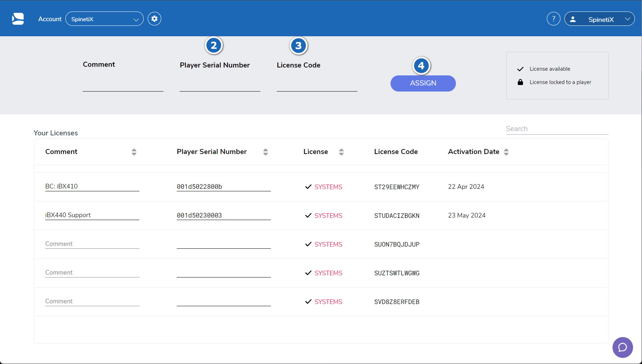Screen dimensions: 642x364
Task: Open the SpinetiX user profile menu
Action: 599,19
